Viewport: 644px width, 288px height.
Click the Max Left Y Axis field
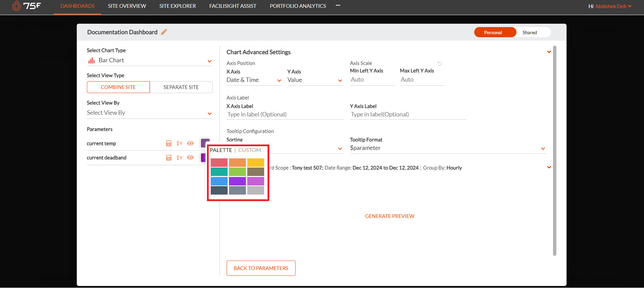[422, 80]
